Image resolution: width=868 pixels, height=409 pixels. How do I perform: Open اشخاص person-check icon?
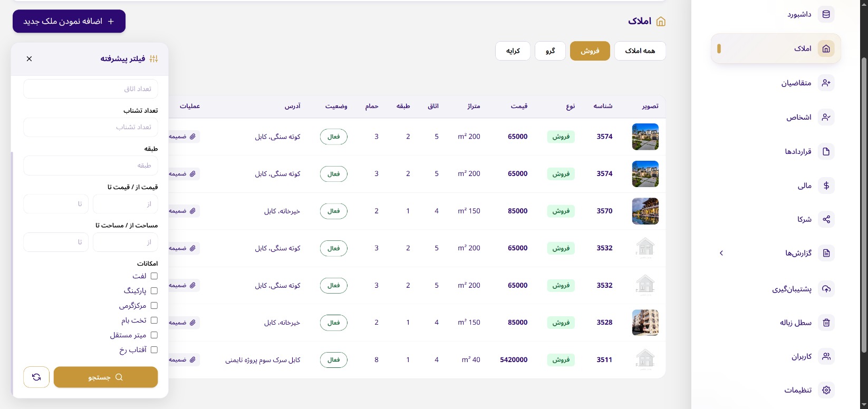826,117
